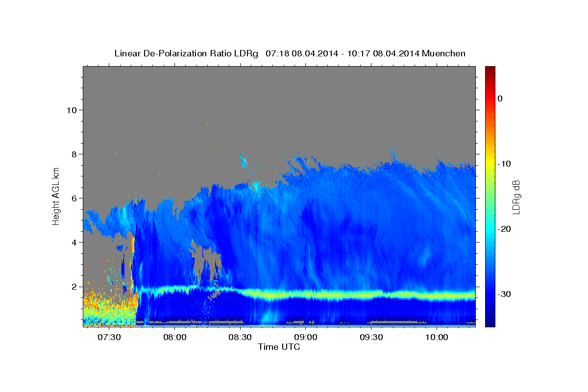Click the 07:30 time tick label
The image size is (588, 392).
pyautogui.click(x=109, y=337)
